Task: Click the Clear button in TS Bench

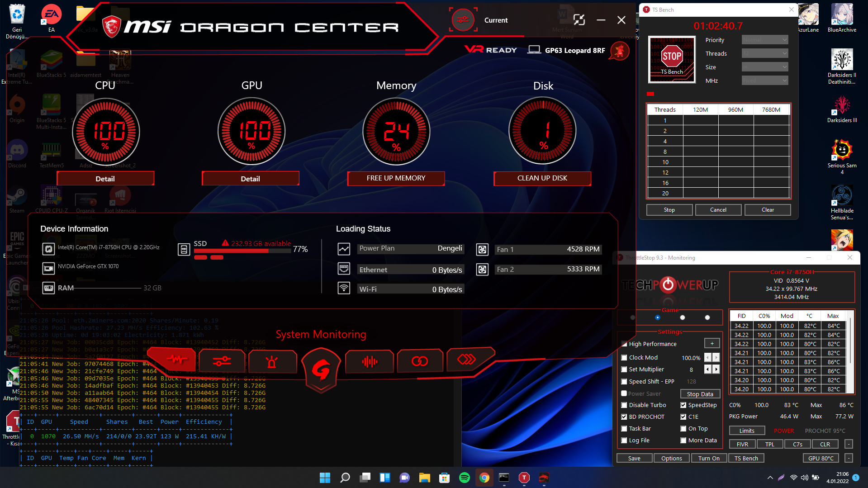Action: [768, 210]
